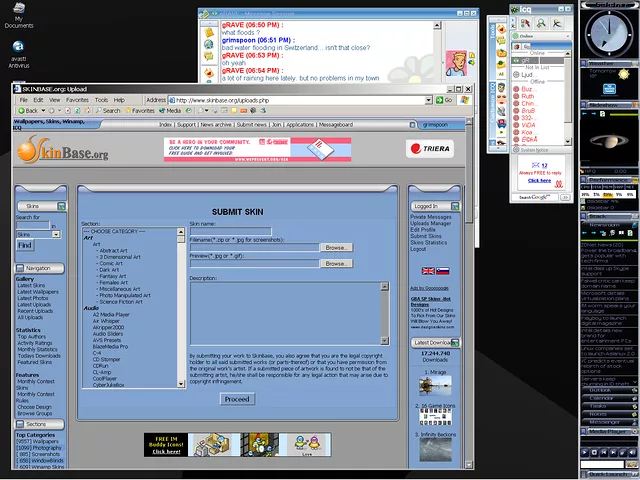Screen dimensions: 640x480
Task: Click the Skin name input field
Action: tap(230, 231)
